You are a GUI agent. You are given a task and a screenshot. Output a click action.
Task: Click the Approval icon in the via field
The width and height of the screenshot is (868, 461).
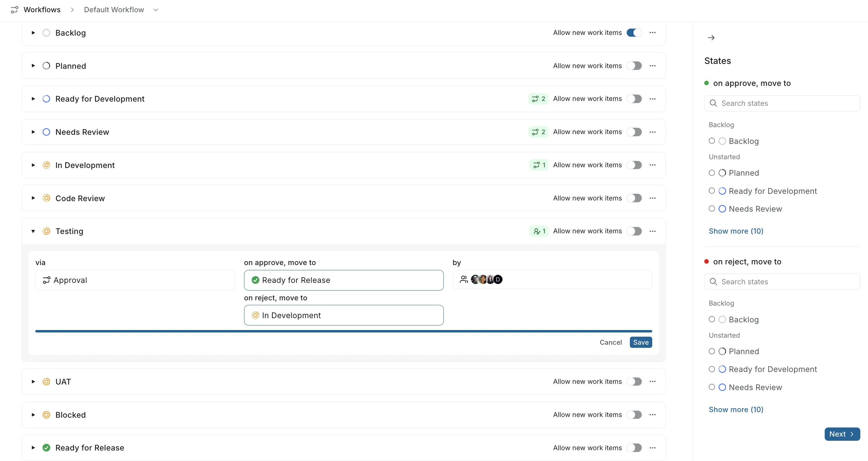46,280
